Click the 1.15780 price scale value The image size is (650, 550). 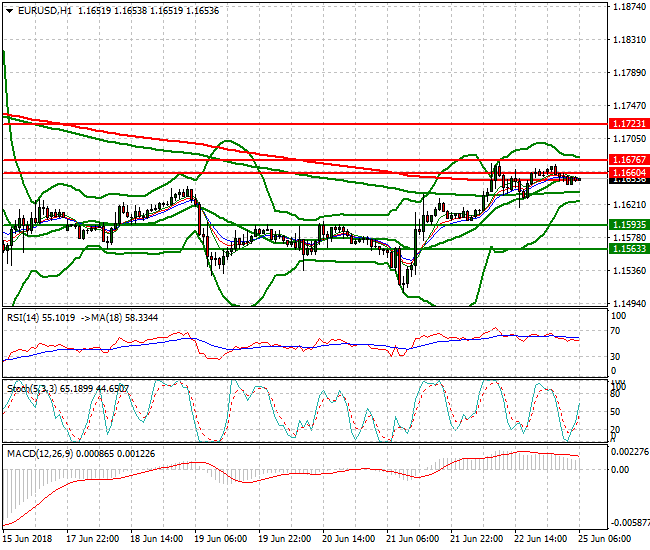[x=629, y=237]
